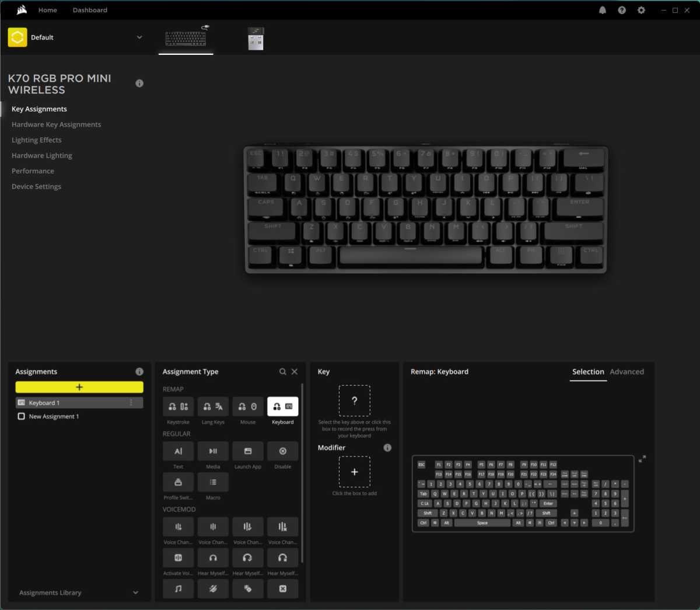700x610 pixels.
Task: Click the Corsair sails logo
Action: [x=22, y=10]
